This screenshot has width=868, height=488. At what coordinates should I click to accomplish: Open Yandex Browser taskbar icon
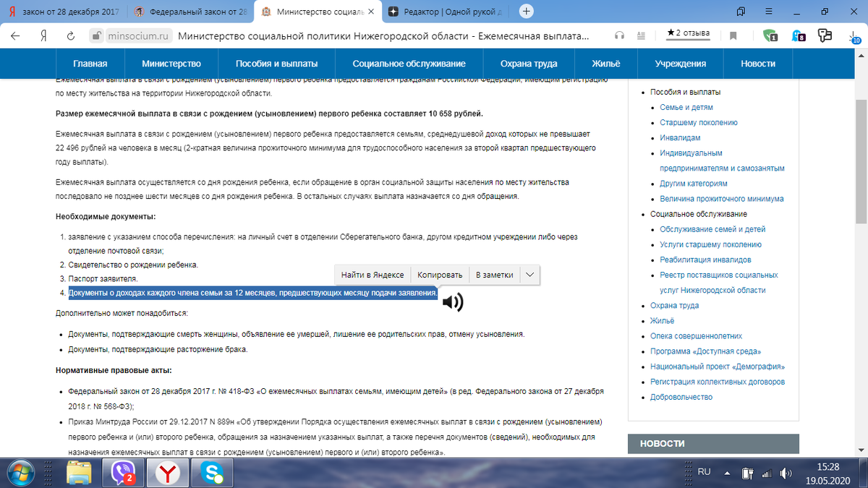tap(169, 474)
